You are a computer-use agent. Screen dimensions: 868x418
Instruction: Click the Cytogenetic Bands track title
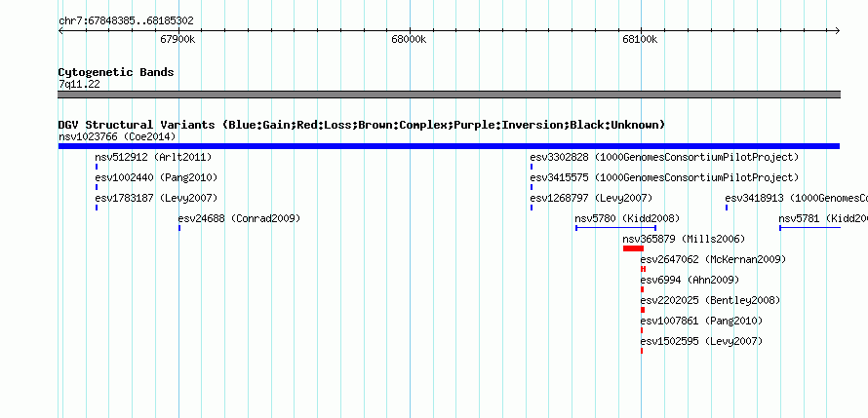[116, 72]
